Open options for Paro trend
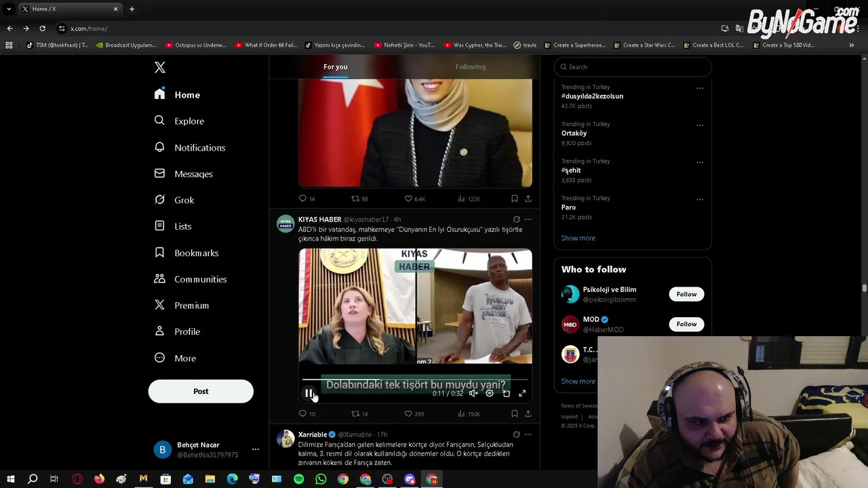 coord(700,200)
